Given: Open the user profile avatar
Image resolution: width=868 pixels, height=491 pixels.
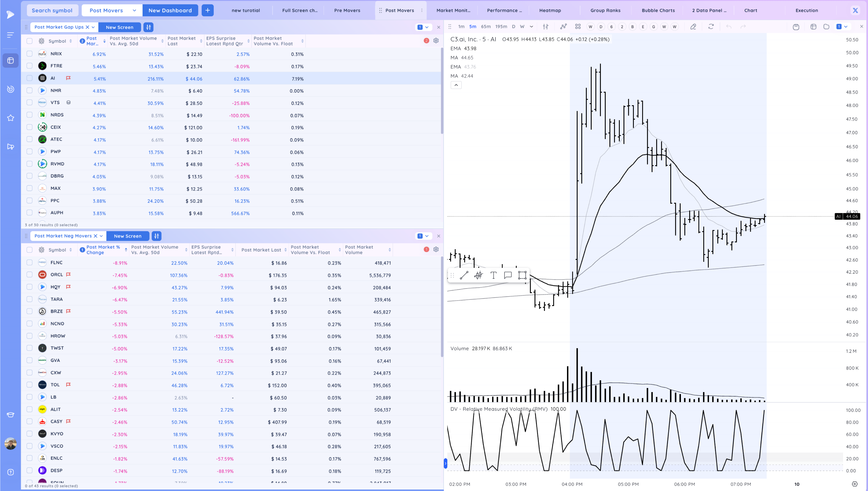Looking at the screenshot, I should [x=10, y=444].
